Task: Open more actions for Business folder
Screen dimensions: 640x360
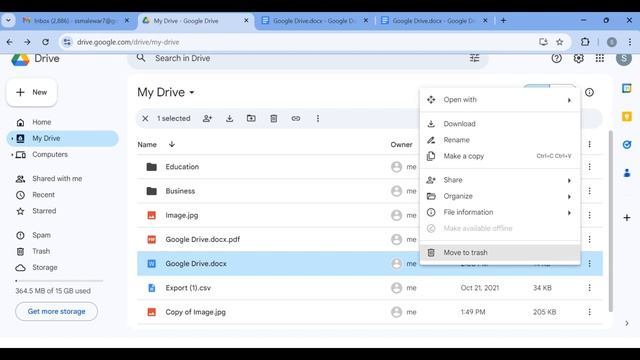Action: click(x=589, y=191)
